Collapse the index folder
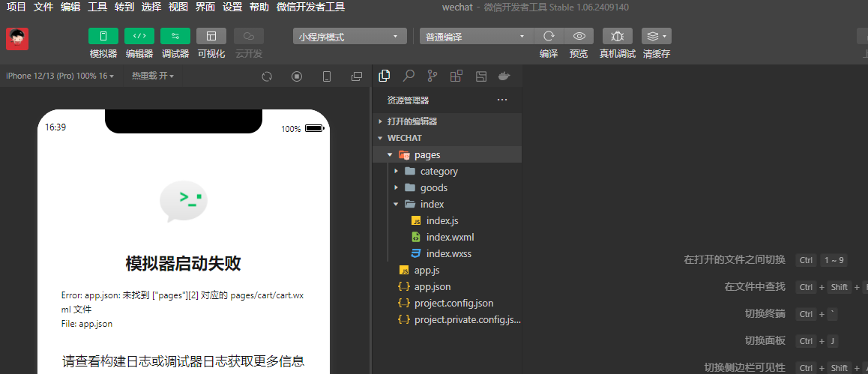This screenshot has height=374, width=868. (447, 204)
